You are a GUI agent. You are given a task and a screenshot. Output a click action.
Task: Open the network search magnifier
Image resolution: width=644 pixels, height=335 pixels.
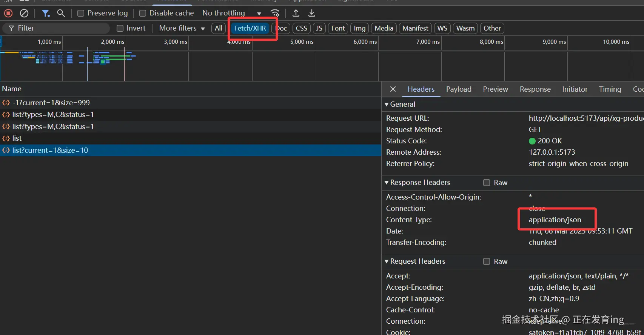[61, 13]
